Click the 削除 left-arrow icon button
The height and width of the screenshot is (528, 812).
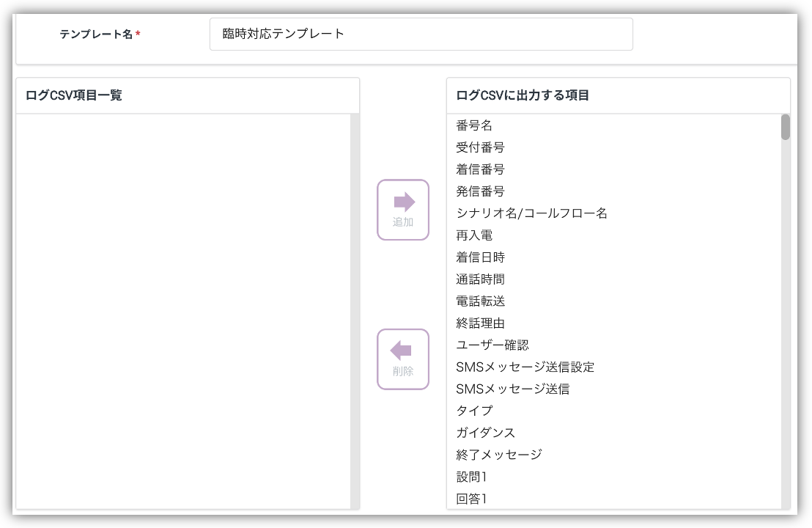click(x=403, y=359)
